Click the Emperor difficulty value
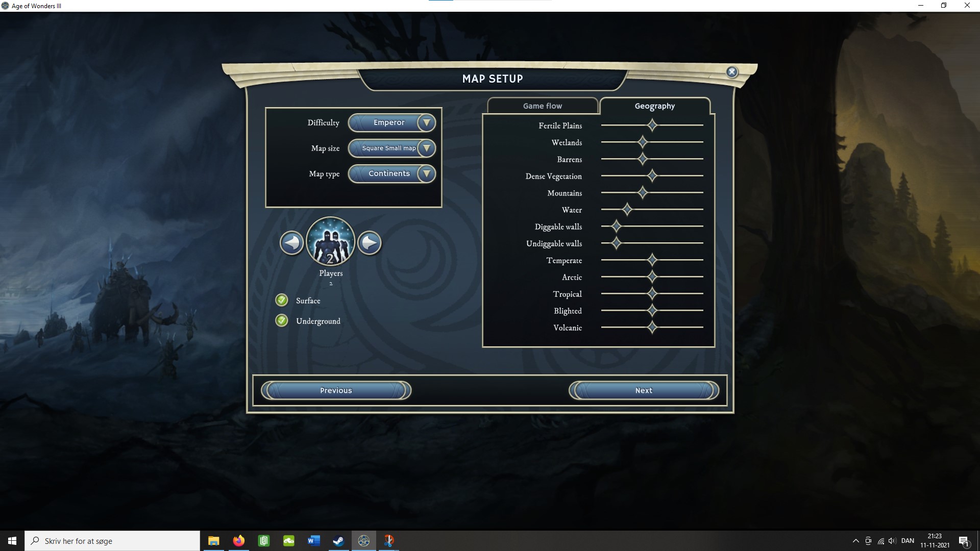Viewport: 980px width, 551px height. pos(388,122)
